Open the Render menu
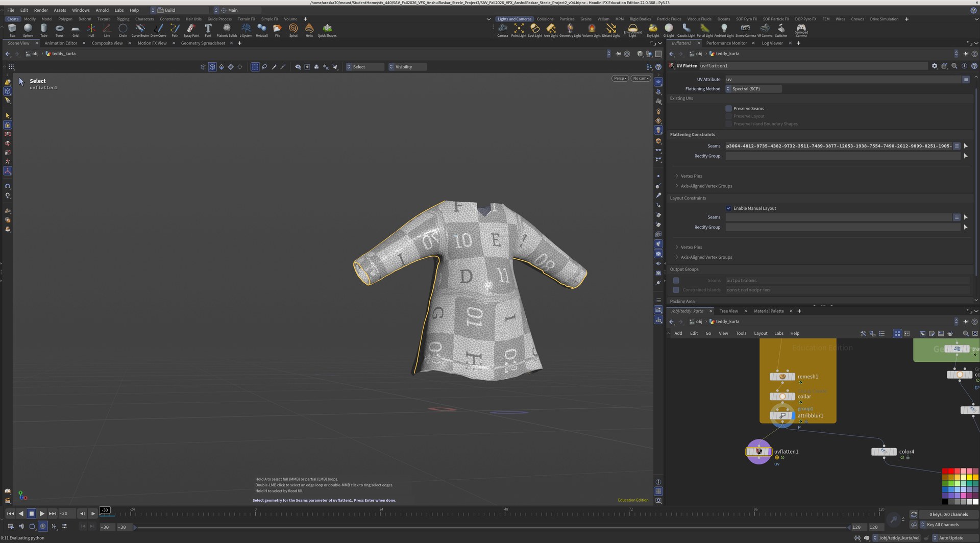 [41, 10]
